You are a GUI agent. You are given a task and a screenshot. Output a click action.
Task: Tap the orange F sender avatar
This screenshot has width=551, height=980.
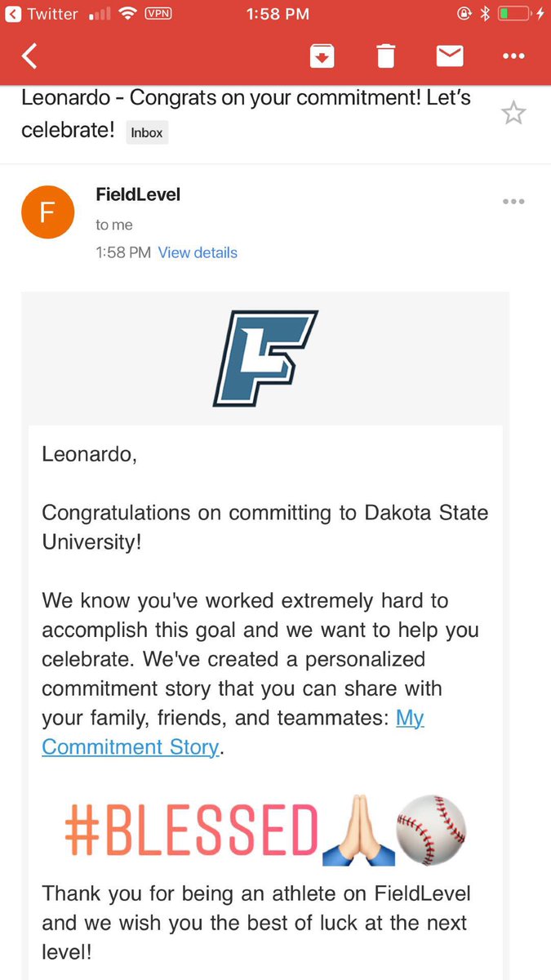click(x=47, y=212)
